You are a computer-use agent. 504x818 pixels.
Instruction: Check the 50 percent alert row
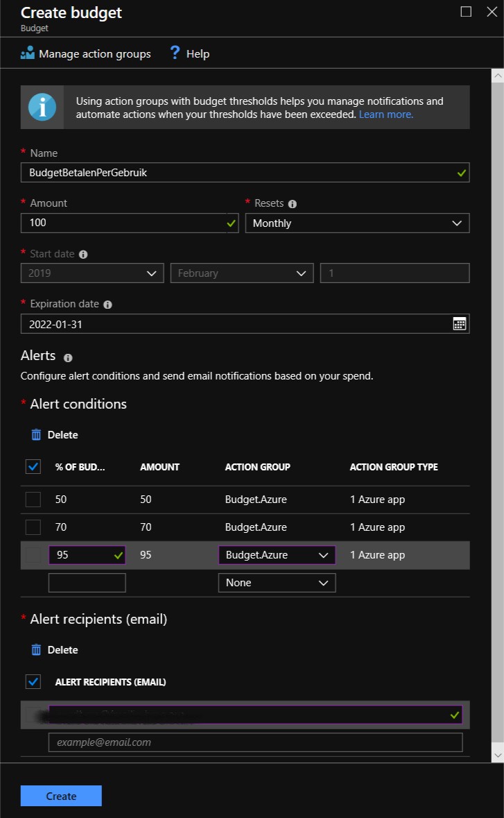(33, 500)
